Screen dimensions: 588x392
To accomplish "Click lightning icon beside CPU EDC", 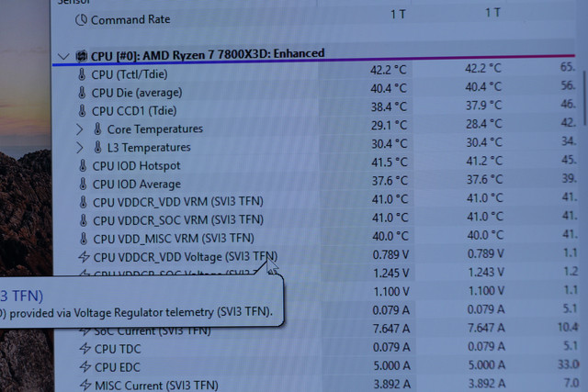I will (x=85, y=367).
